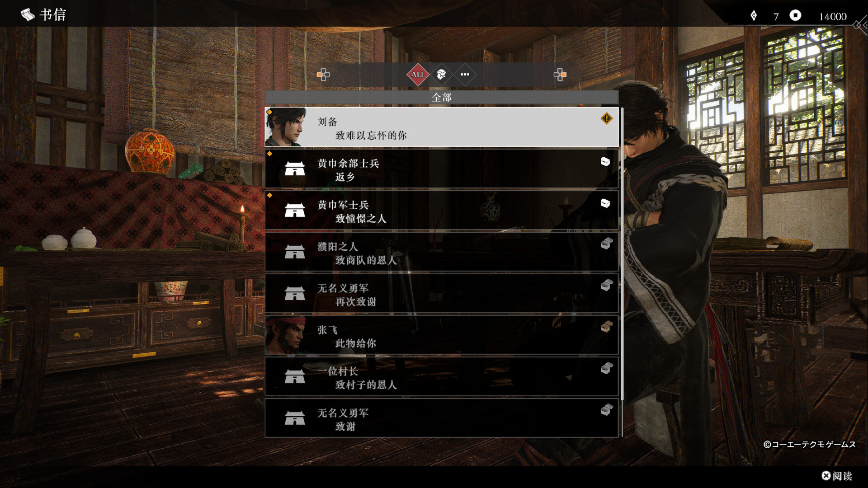Viewport: 868px width, 488px height.
Task: Click the coin currency icon near 14000
Action: [795, 16]
